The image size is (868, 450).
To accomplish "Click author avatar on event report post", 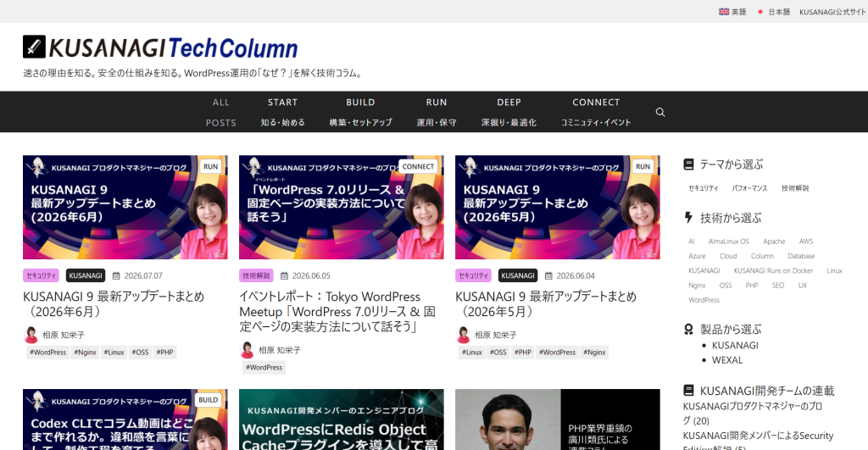I will click(x=248, y=350).
